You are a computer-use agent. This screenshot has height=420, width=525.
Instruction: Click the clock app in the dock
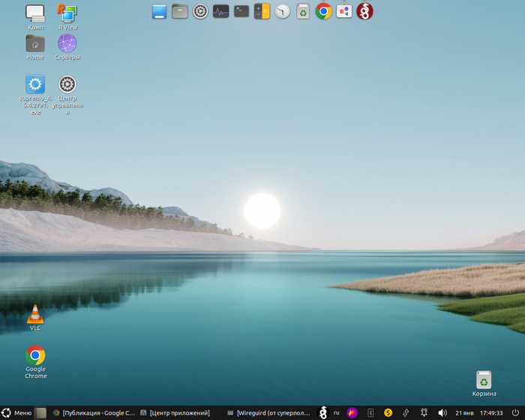point(283,11)
